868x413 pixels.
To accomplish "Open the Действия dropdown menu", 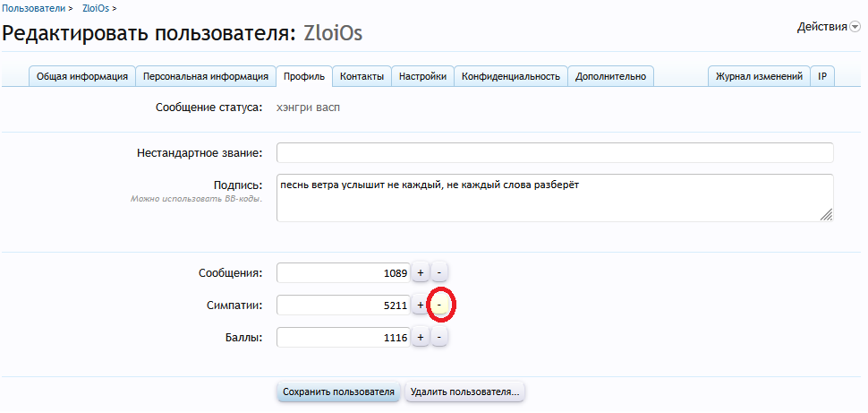I will pos(828,27).
